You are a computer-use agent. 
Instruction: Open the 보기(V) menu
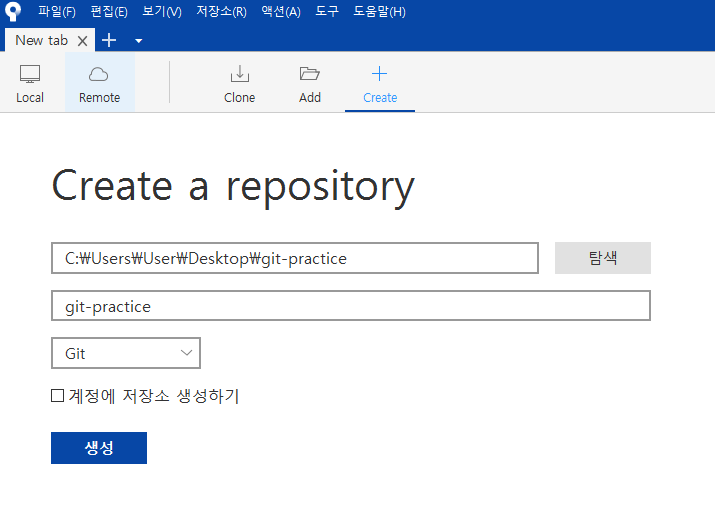tap(162, 11)
